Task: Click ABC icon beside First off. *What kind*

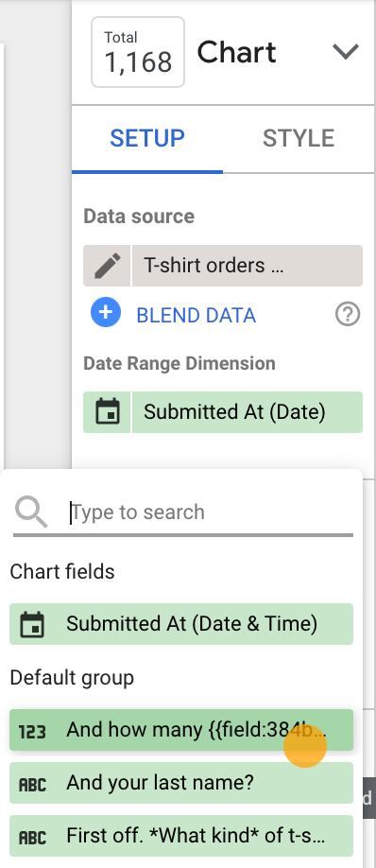Action: tap(32, 836)
